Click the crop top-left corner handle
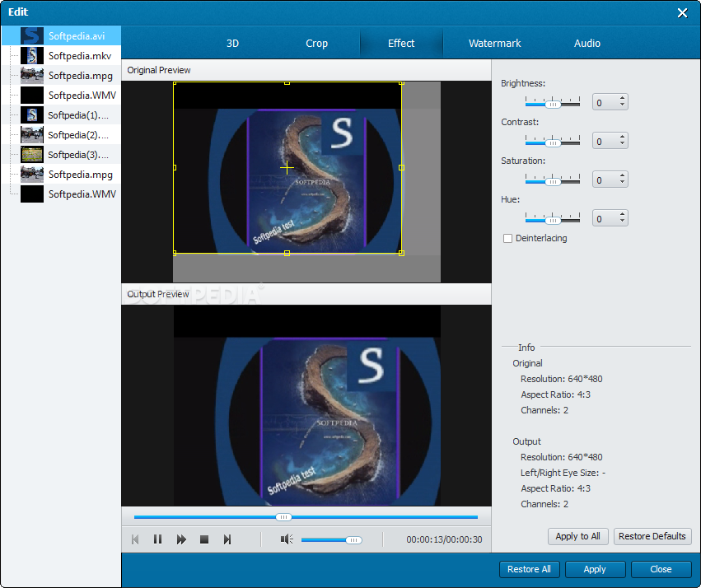 coord(175,83)
